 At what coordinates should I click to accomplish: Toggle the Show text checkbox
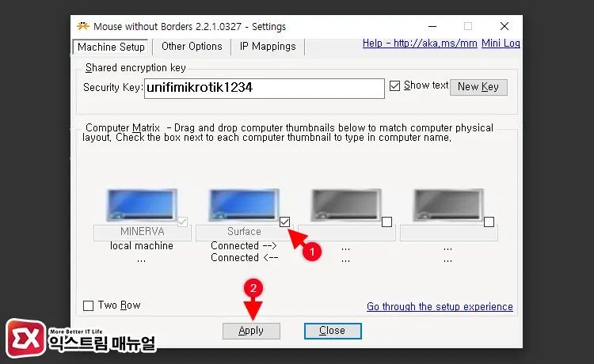click(395, 85)
